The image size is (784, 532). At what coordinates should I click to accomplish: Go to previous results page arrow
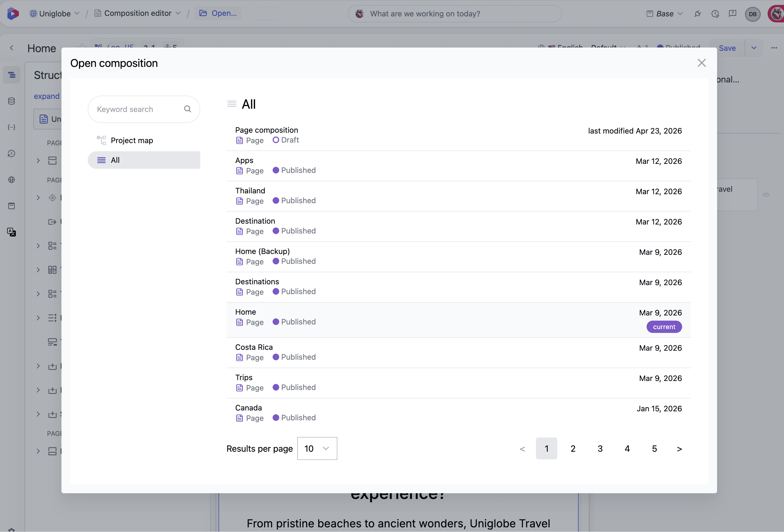click(x=523, y=449)
